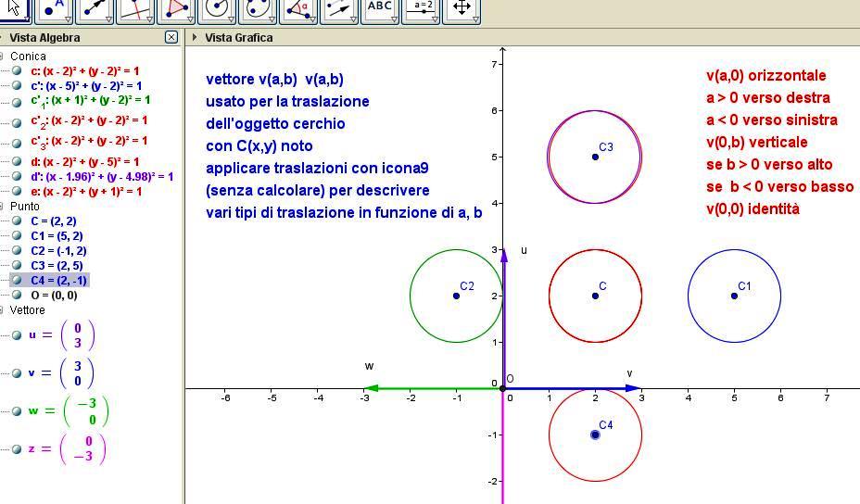Select the Move arrow tool

click(x=15, y=10)
